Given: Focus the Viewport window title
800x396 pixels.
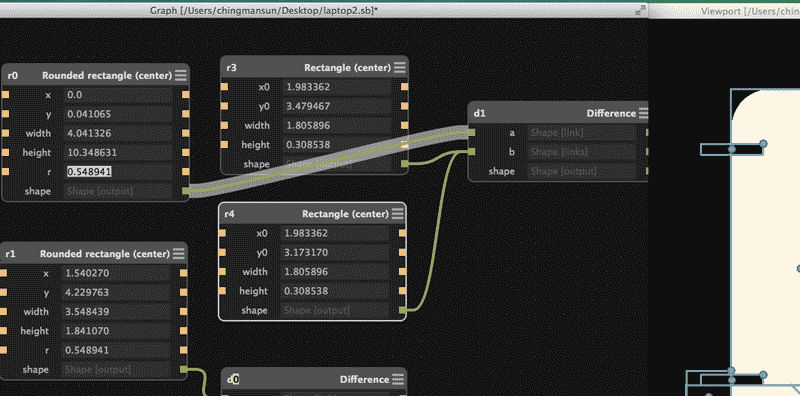Looking at the screenshot, I should (750, 11).
